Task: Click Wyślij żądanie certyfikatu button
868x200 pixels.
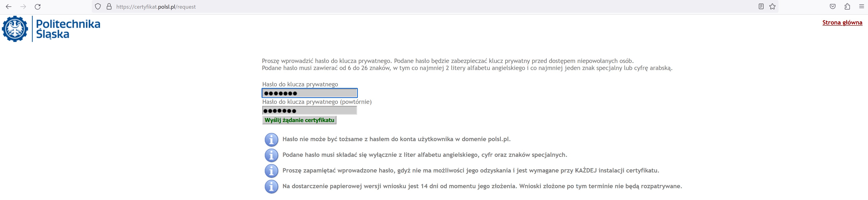Action: coord(299,120)
